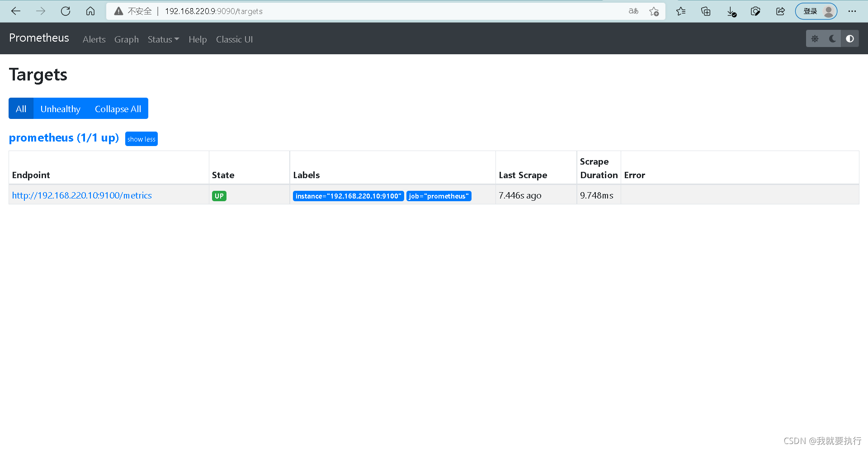Screen dimensions: 868x449
Task: Open the Alerts page
Action: tap(94, 39)
